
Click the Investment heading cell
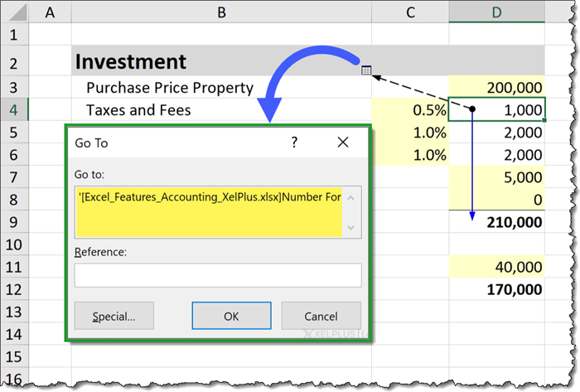click(x=220, y=61)
